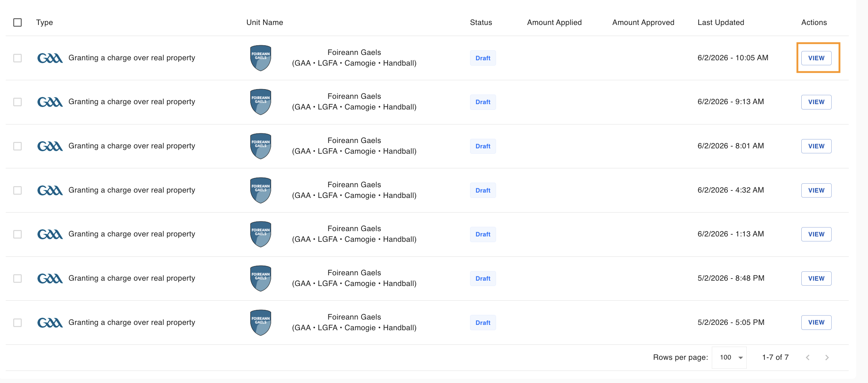Select the row updated 5/2/2026 8:48 PM

(x=17, y=279)
